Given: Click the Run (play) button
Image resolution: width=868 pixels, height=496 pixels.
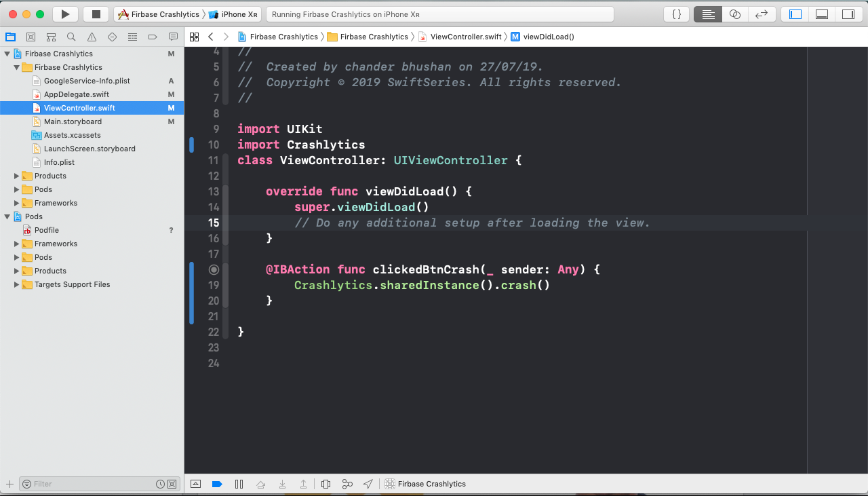Looking at the screenshot, I should pos(65,14).
